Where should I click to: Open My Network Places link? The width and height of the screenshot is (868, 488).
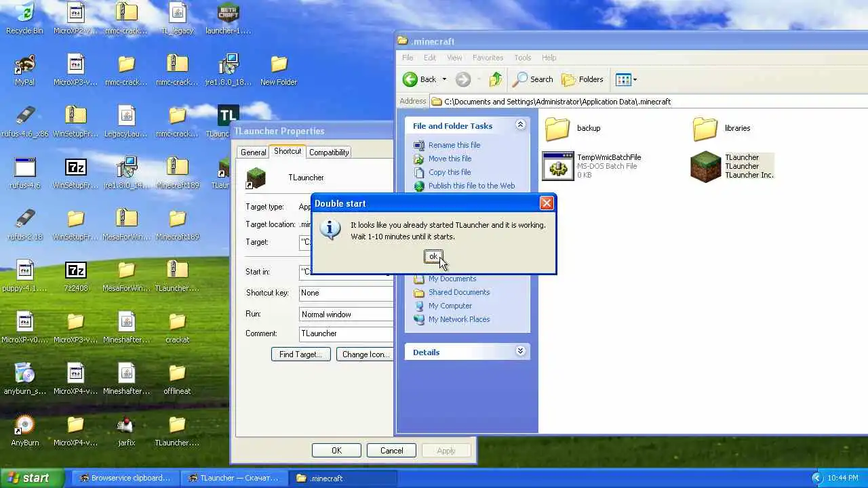point(459,319)
